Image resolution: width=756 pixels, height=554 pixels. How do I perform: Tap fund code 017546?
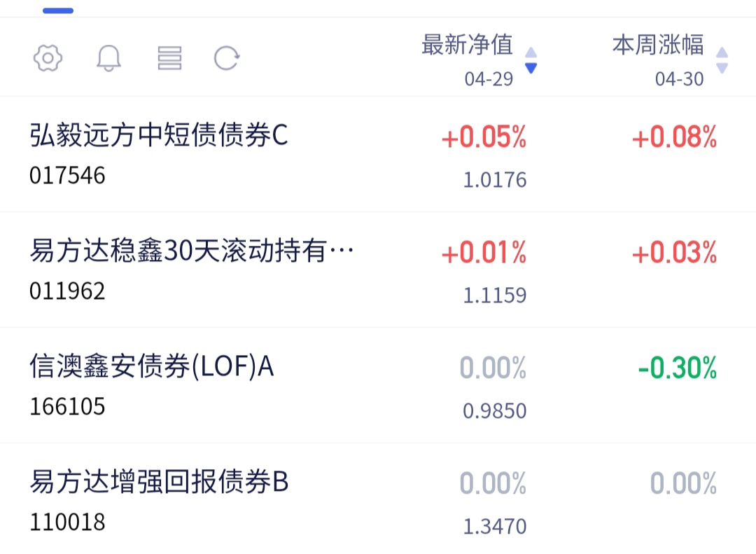click(x=67, y=175)
